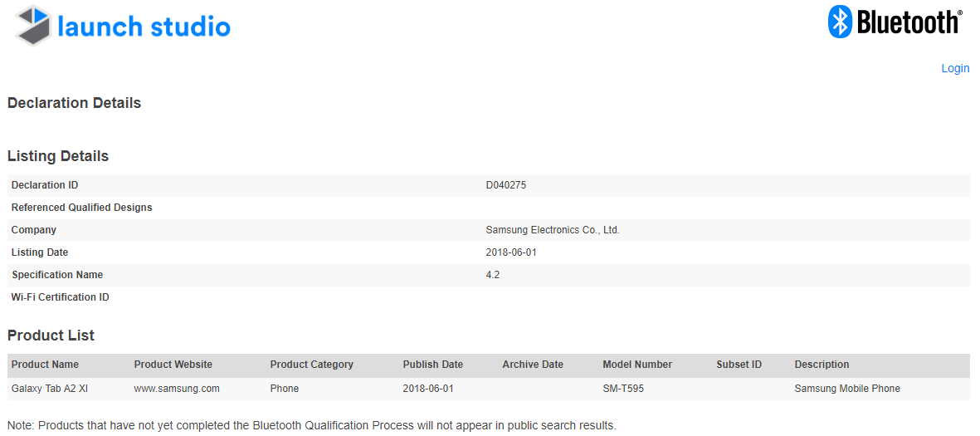Select the Subset ID column header
This screenshot has width=980, height=436.
tap(739, 365)
